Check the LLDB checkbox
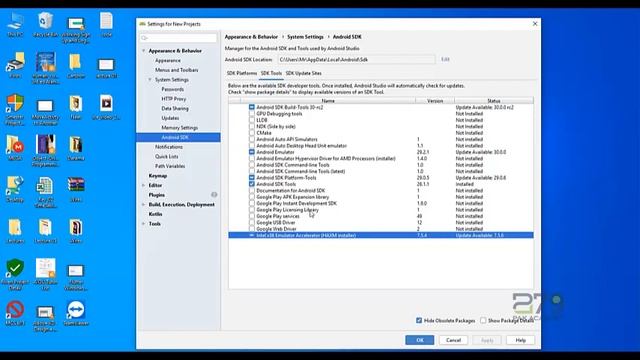640x360 pixels. click(251, 120)
